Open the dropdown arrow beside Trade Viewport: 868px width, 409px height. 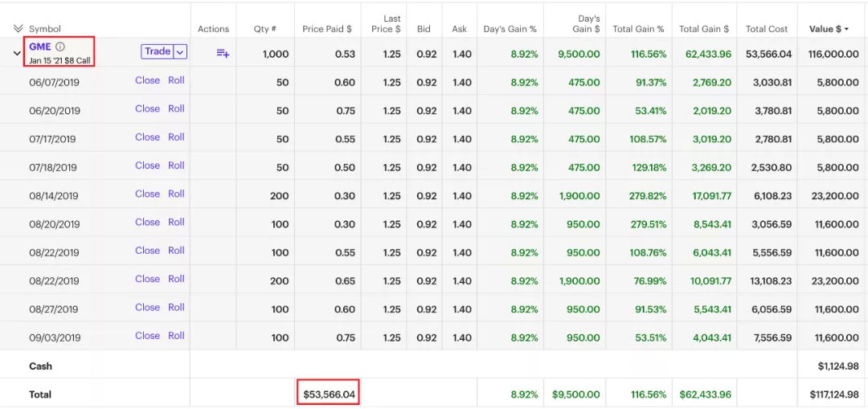[x=180, y=51]
